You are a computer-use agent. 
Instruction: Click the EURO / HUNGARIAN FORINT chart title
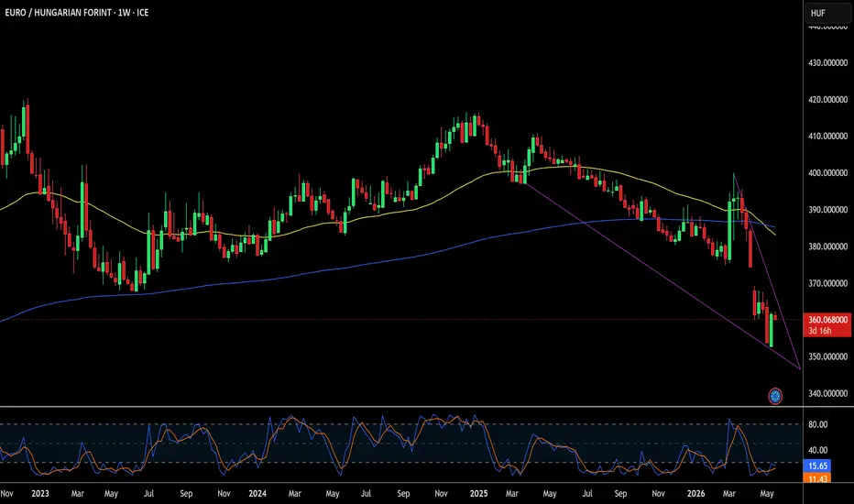[x=77, y=13]
